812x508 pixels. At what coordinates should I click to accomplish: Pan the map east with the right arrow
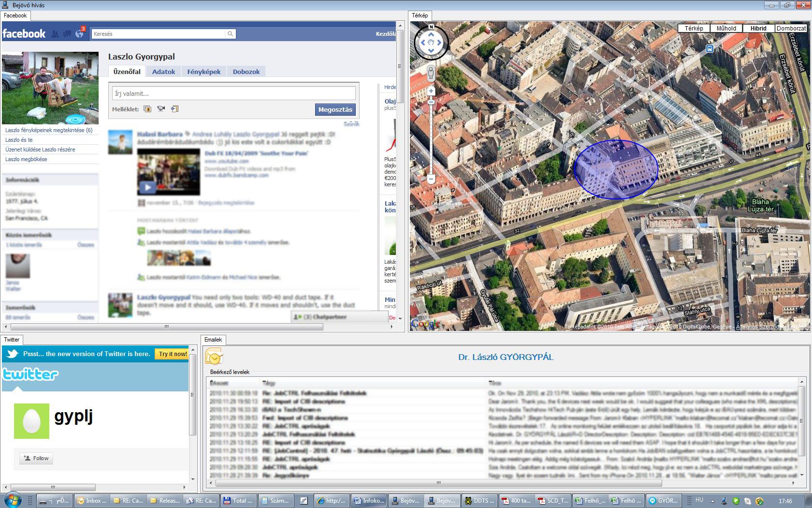(439, 43)
